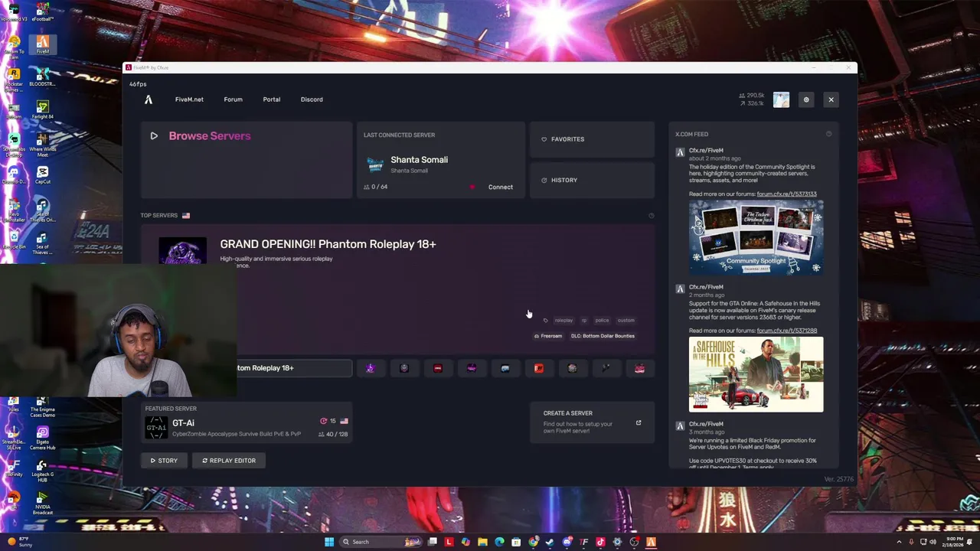Close the FiveM launcher with header X
980x551 pixels.
click(x=831, y=99)
